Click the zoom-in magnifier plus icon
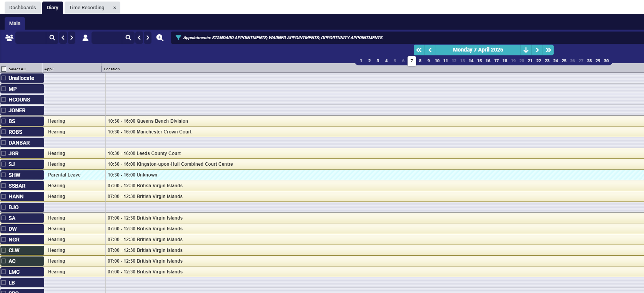Viewport: 644px width, 293px height. click(160, 38)
